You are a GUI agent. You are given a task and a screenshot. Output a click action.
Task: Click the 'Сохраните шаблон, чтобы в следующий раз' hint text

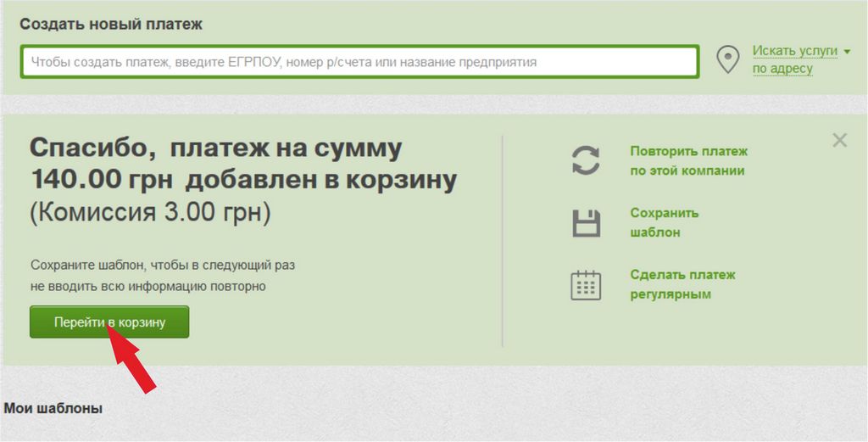(163, 265)
